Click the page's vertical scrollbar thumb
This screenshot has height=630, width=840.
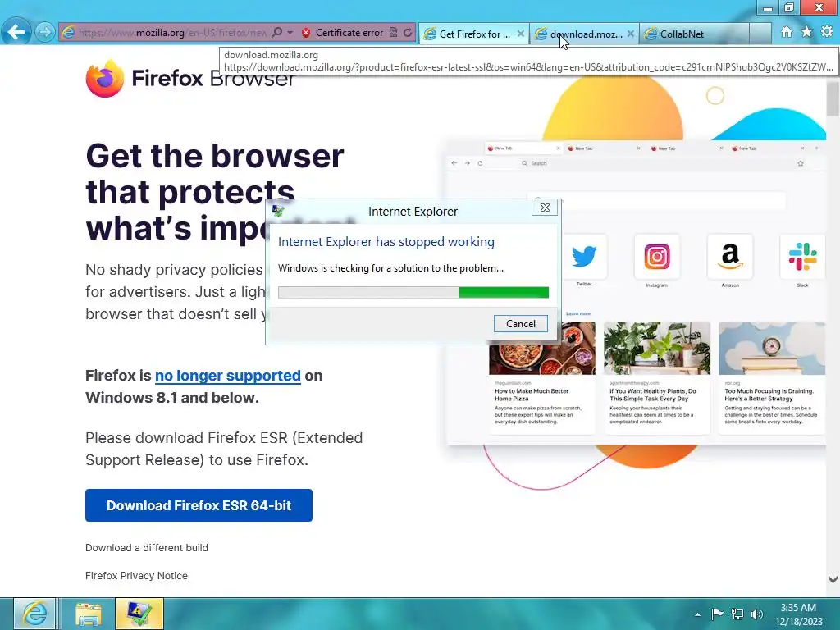coord(833,99)
